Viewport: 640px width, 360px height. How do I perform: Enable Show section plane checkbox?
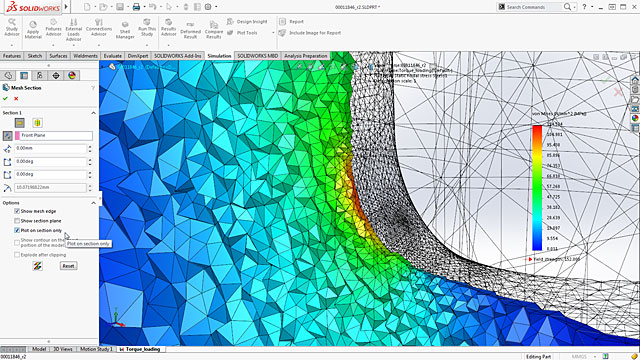(17, 221)
